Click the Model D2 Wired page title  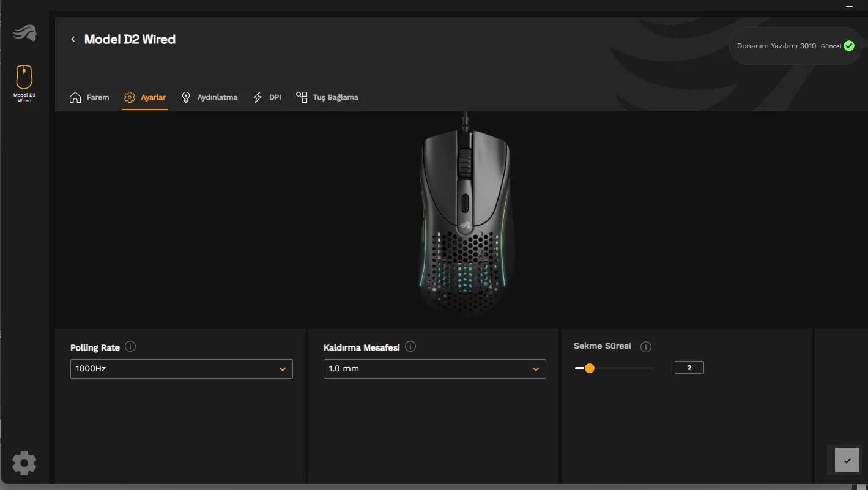coord(130,39)
